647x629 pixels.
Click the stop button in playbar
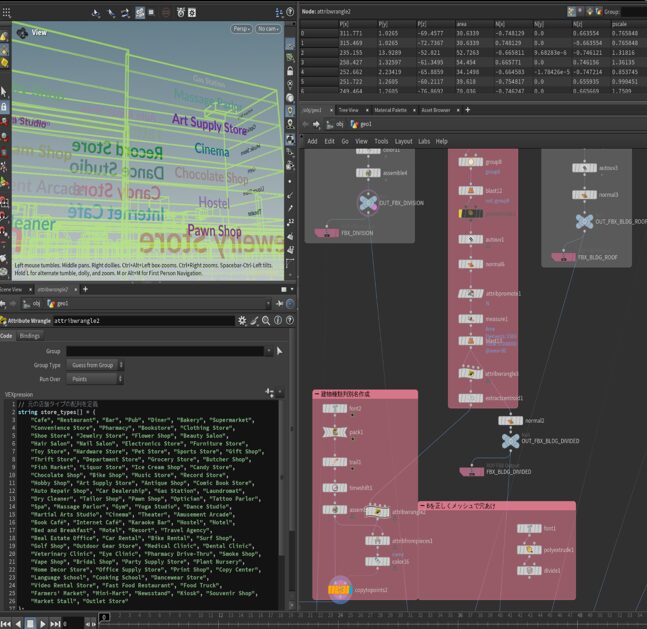(31, 624)
